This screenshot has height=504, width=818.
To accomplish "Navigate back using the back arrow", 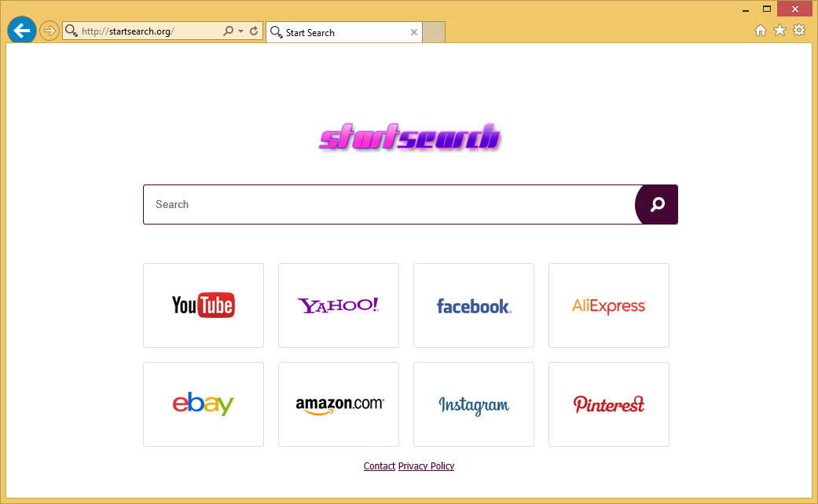I will 21,30.
